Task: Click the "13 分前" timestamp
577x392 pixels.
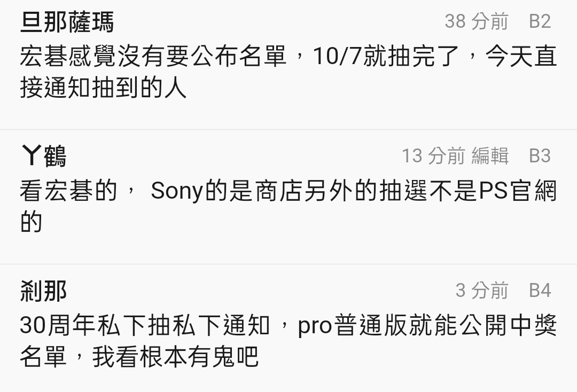Action: pos(433,156)
